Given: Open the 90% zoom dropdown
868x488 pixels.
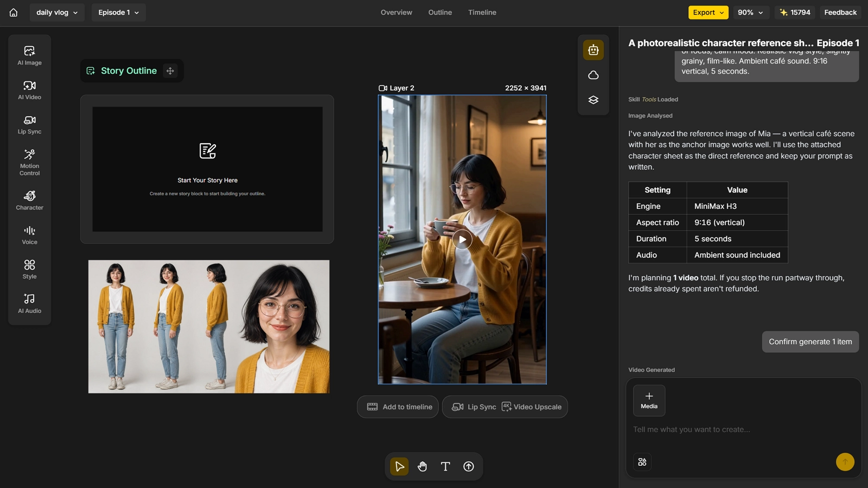Looking at the screenshot, I should [750, 12].
